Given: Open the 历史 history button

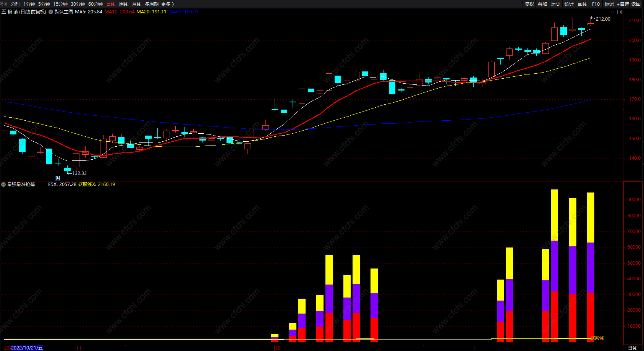Looking at the screenshot, I should 556,4.
